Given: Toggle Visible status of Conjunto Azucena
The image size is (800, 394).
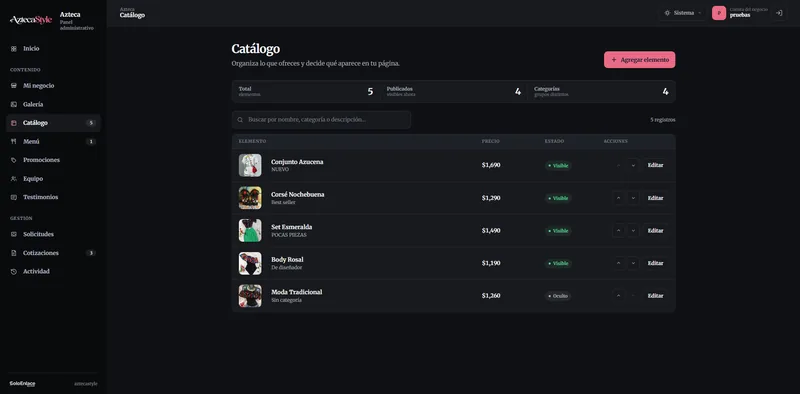Looking at the screenshot, I should point(558,166).
